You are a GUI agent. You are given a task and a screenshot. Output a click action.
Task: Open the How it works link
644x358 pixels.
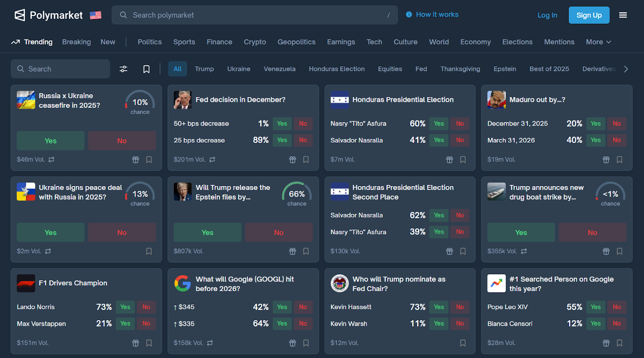(437, 14)
